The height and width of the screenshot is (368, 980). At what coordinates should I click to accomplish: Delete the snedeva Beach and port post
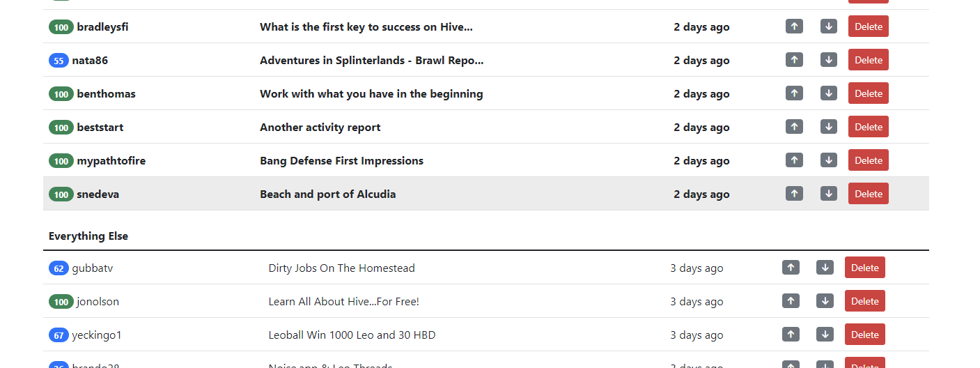868,194
